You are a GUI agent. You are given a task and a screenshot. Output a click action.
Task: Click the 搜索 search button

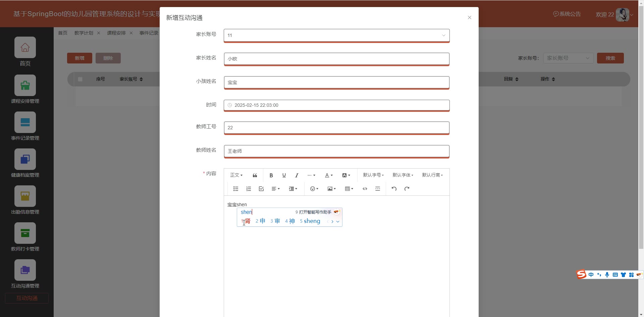point(610,58)
